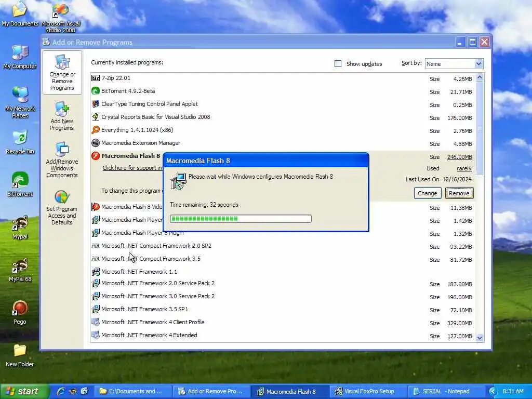532x399 pixels.
Task: Switch to E:\Documents and taskbar item
Action: [x=134, y=391]
